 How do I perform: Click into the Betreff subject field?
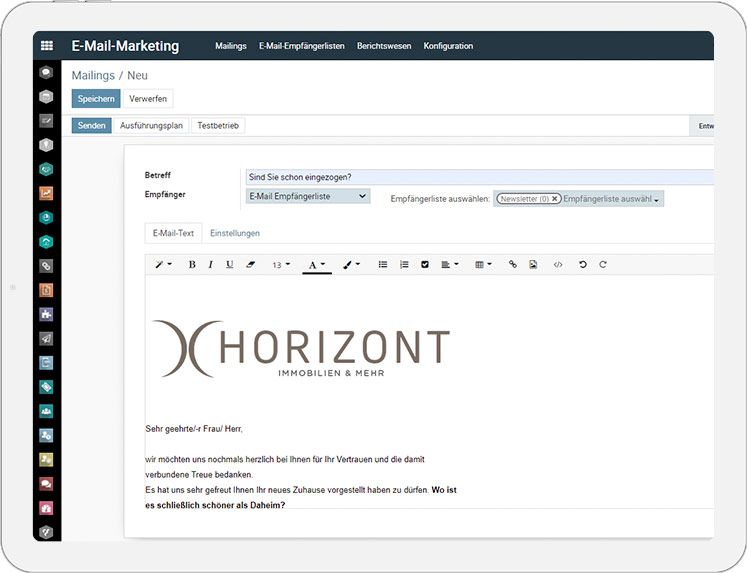(x=479, y=177)
